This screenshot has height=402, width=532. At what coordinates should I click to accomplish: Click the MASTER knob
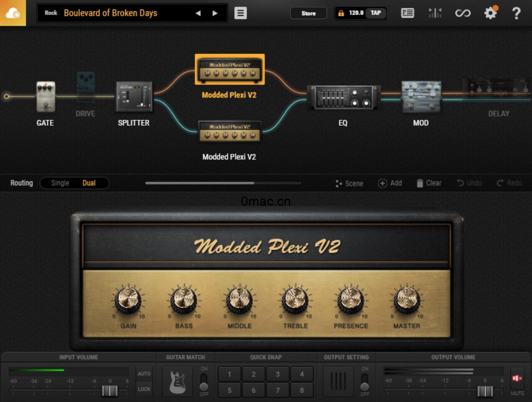407,299
